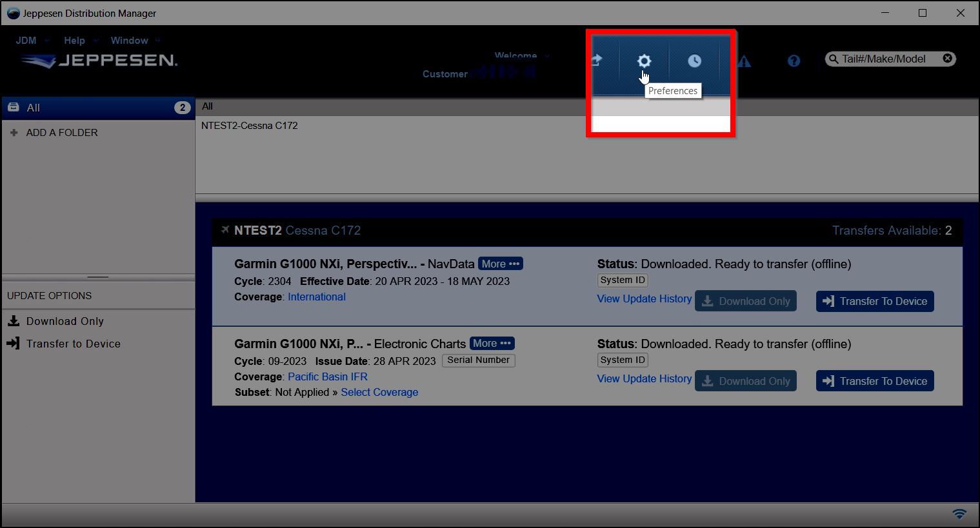Image resolution: width=980 pixels, height=528 pixels.
Task: Click View Update History for Electronic Charts
Action: (644, 378)
